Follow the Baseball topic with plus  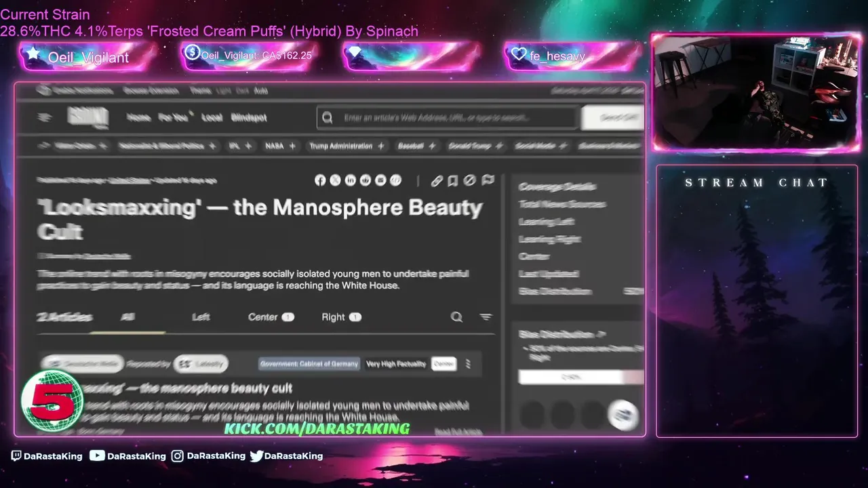coord(431,146)
